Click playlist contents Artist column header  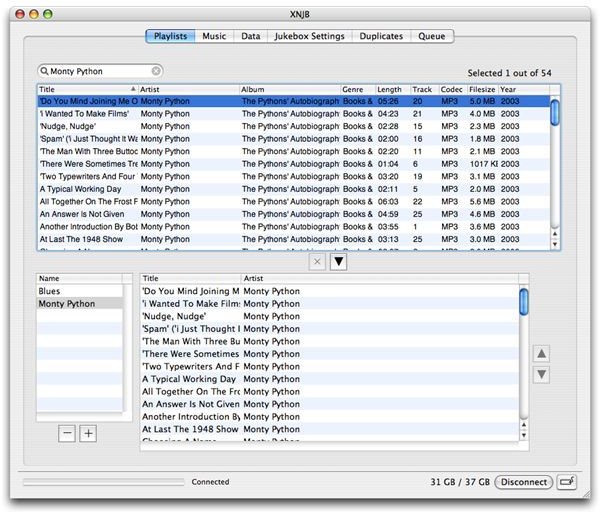380,279
